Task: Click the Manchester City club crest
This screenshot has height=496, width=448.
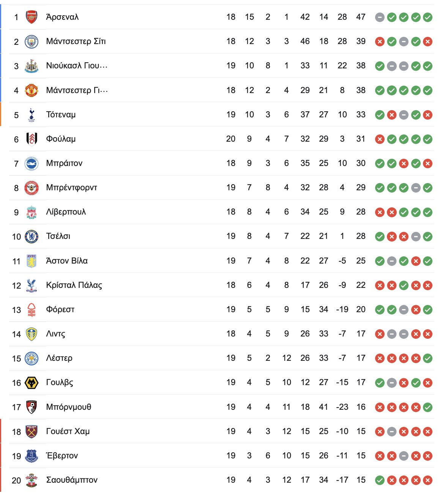Action: tap(32, 41)
